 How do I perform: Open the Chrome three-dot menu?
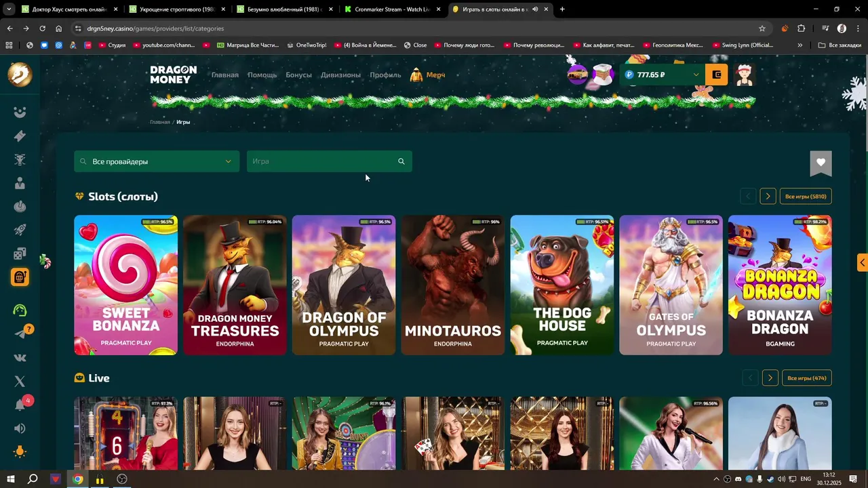pyautogui.click(x=858, y=28)
